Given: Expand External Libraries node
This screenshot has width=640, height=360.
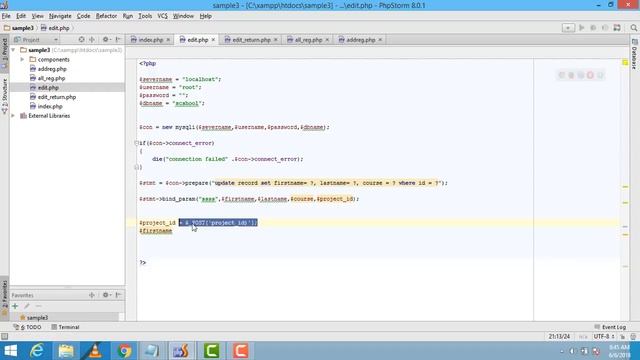Looking at the screenshot, I should pos(13,116).
